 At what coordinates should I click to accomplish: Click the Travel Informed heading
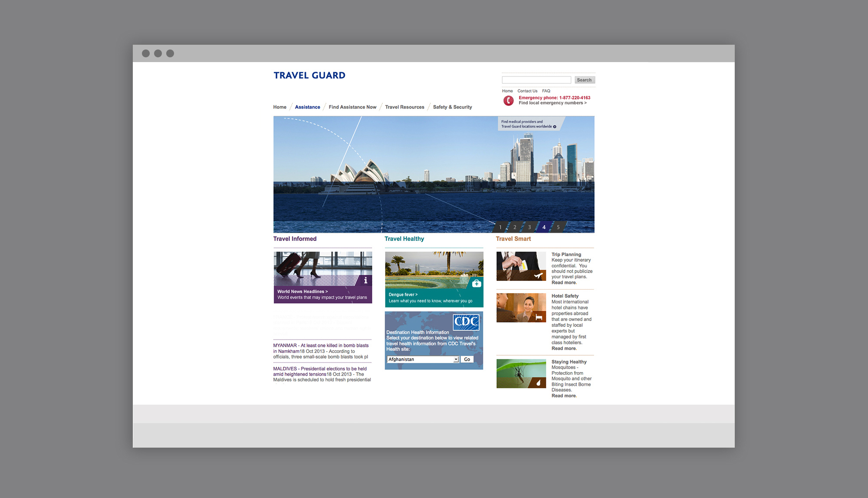pyautogui.click(x=295, y=239)
